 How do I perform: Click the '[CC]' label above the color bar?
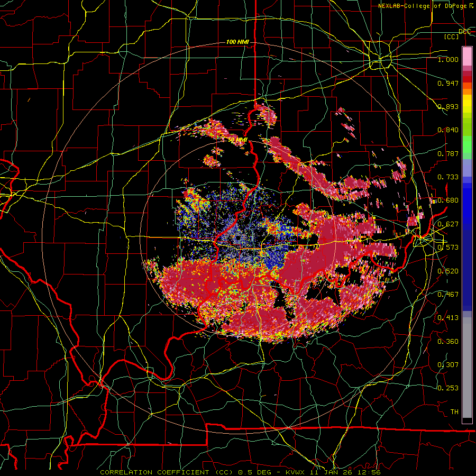tap(452, 36)
